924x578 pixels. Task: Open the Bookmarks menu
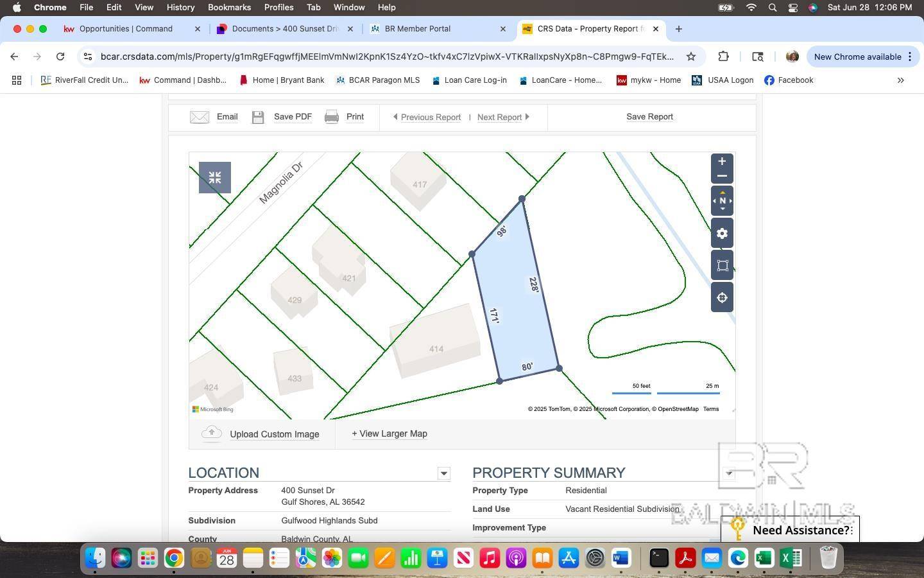[229, 8]
